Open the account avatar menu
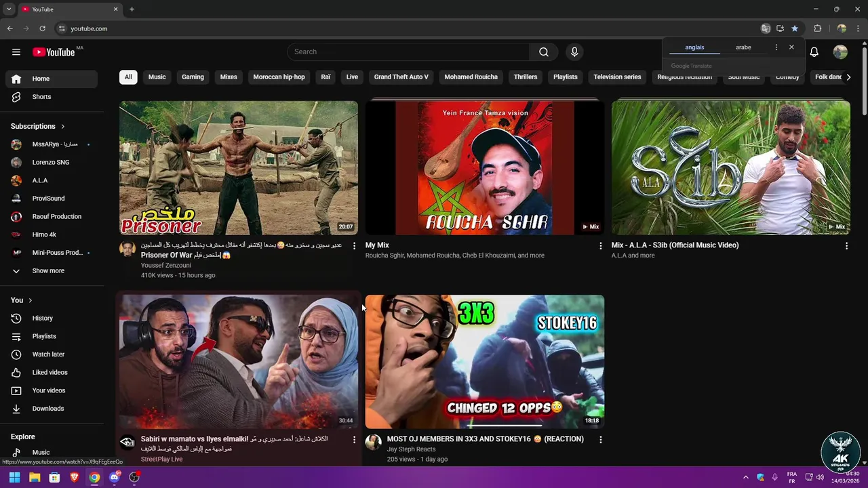Viewport: 868px width, 488px height. 840,52
